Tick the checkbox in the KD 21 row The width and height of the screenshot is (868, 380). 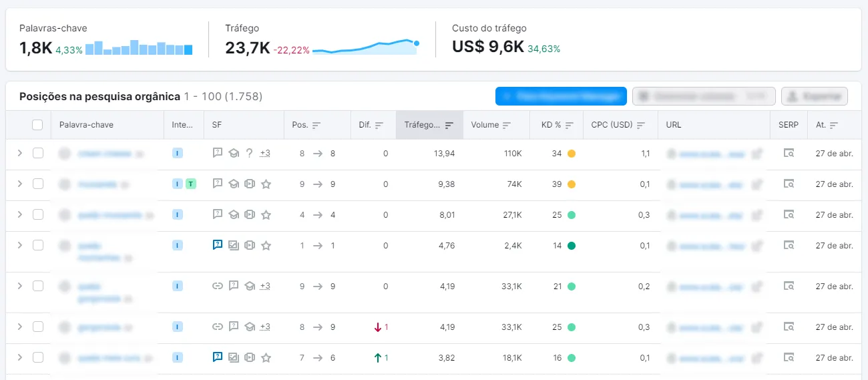coord(38,286)
